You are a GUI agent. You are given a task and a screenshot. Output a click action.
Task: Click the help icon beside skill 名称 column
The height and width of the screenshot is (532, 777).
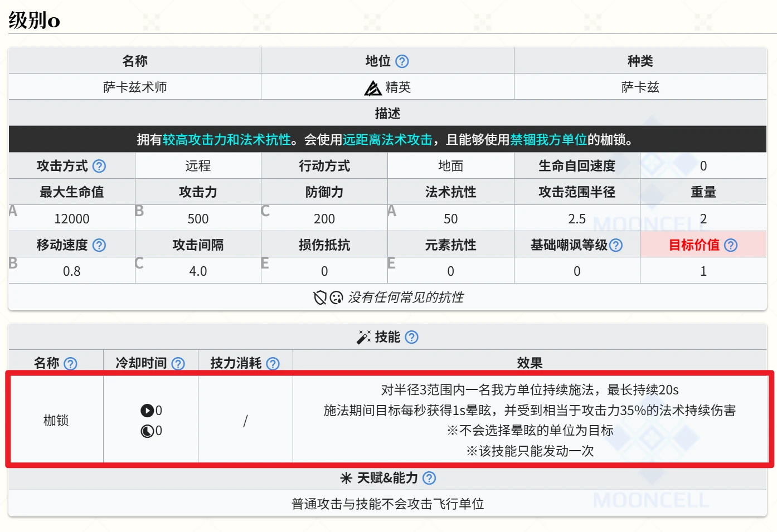70,364
